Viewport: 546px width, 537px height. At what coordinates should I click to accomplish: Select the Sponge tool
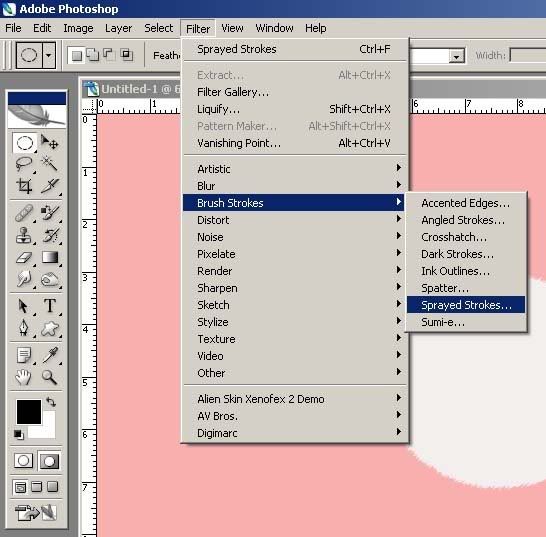pyautogui.click(x=49, y=279)
